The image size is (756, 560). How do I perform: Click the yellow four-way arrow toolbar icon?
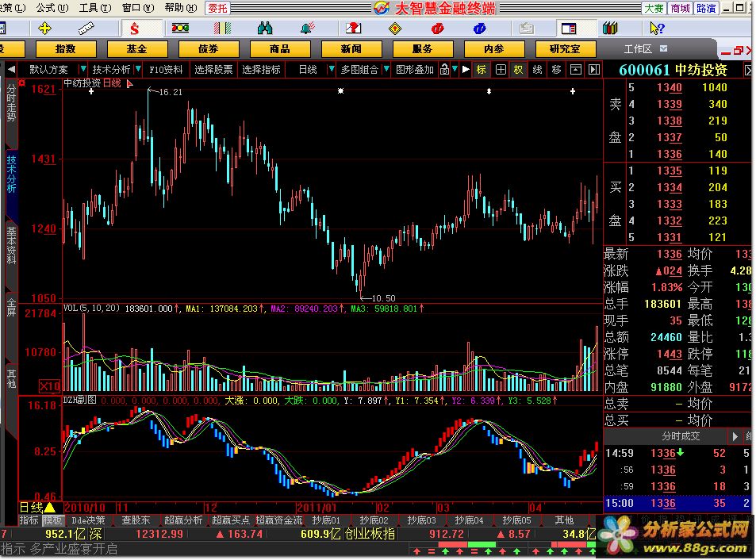pyautogui.click(x=45, y=29)
